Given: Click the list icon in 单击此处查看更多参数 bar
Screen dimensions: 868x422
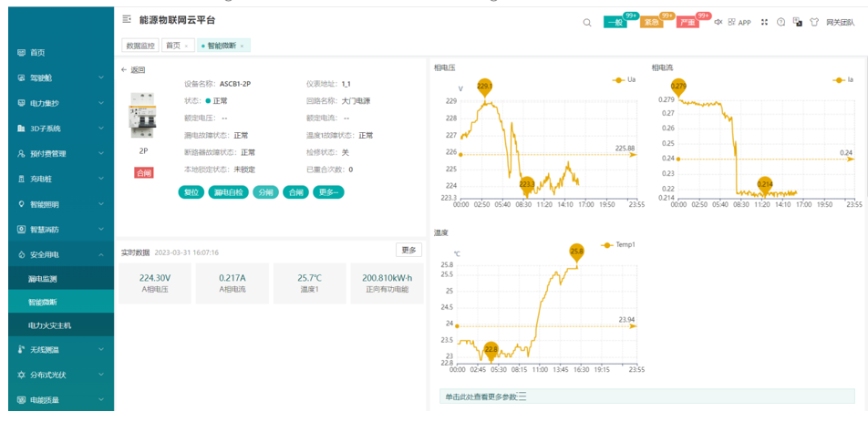Looking at the screenshot, I should click(522, 396).
